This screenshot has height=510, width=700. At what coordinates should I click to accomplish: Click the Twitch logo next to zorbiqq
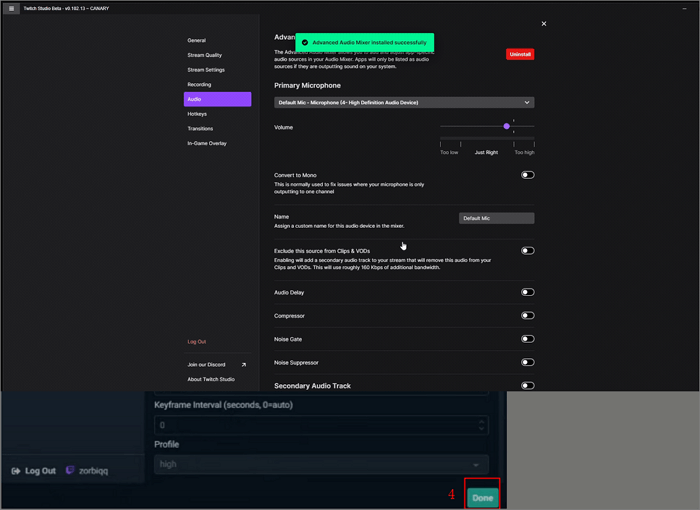[x=70, y=470]
